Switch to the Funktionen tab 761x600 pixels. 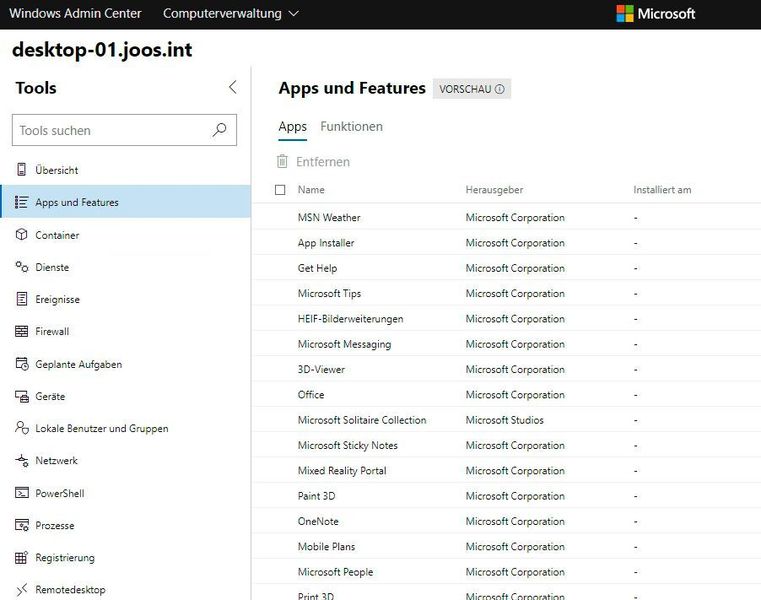[x=351, y=126]
